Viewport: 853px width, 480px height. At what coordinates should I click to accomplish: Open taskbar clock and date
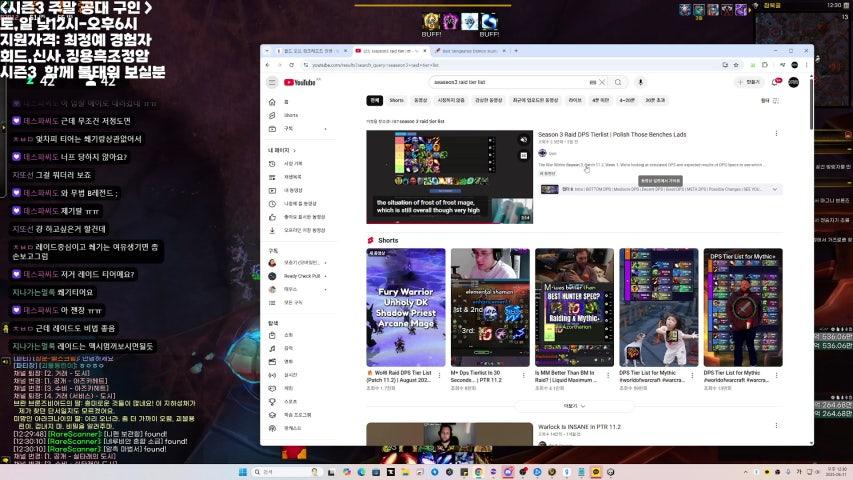834,472
